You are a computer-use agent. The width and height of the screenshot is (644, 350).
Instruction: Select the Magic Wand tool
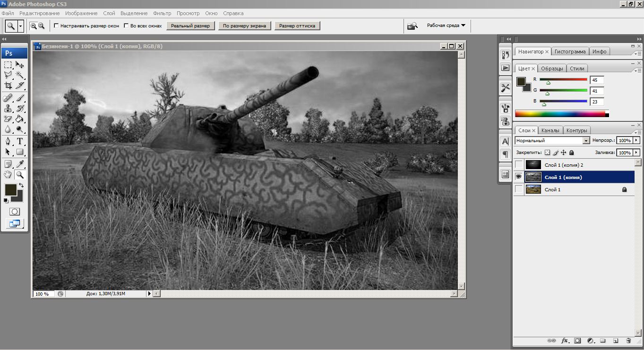click(20, 75)
